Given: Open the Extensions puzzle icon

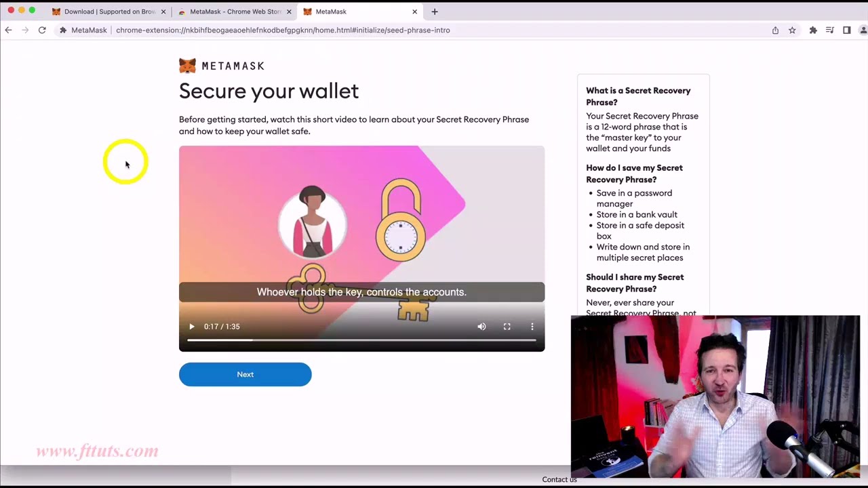Looking at the screenshot, I should point(813,30).
